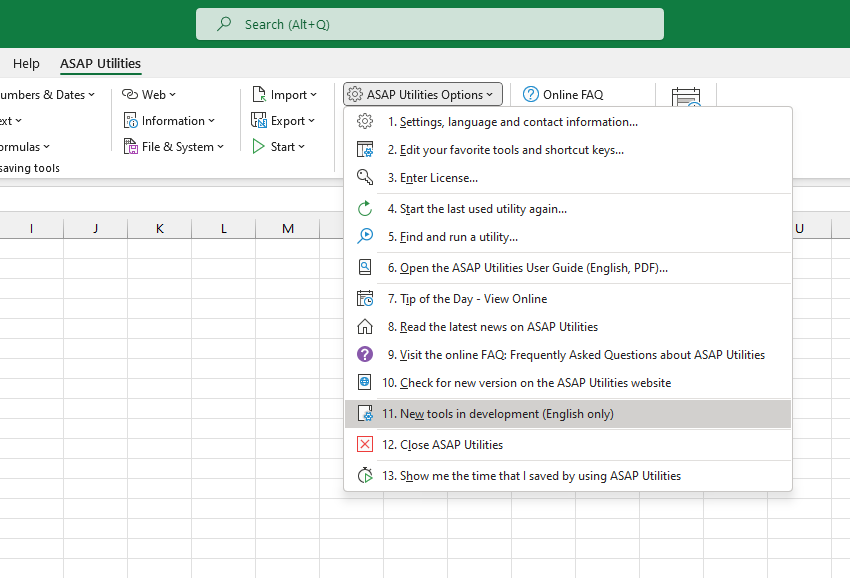Open the Formulas dropdown arrow
850x578 pixels.
[47, 147]
